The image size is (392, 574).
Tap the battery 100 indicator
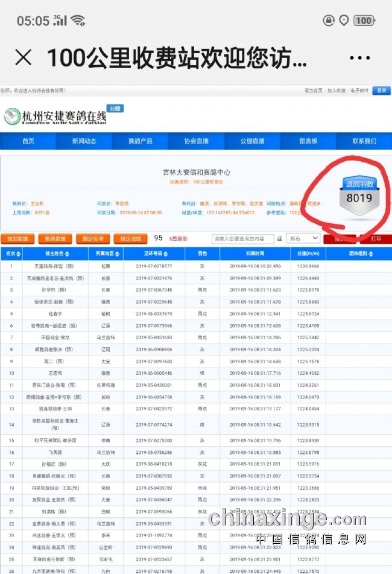(364, 21)
